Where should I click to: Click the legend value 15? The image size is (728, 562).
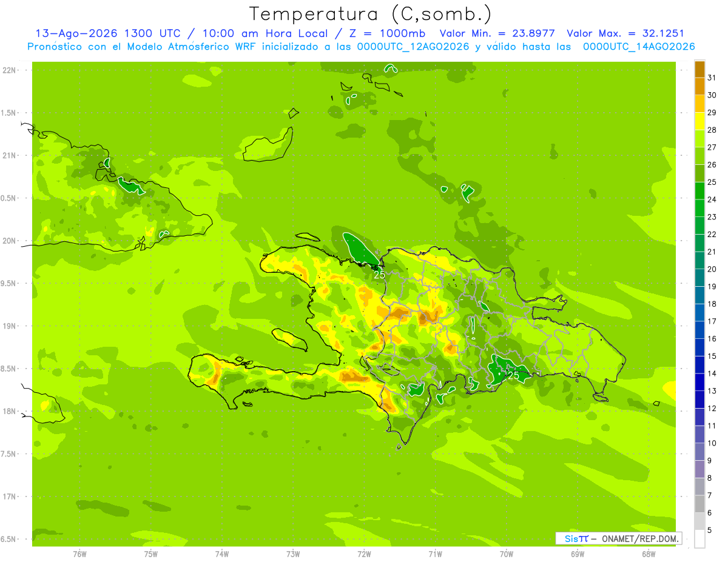click(712, 356)
